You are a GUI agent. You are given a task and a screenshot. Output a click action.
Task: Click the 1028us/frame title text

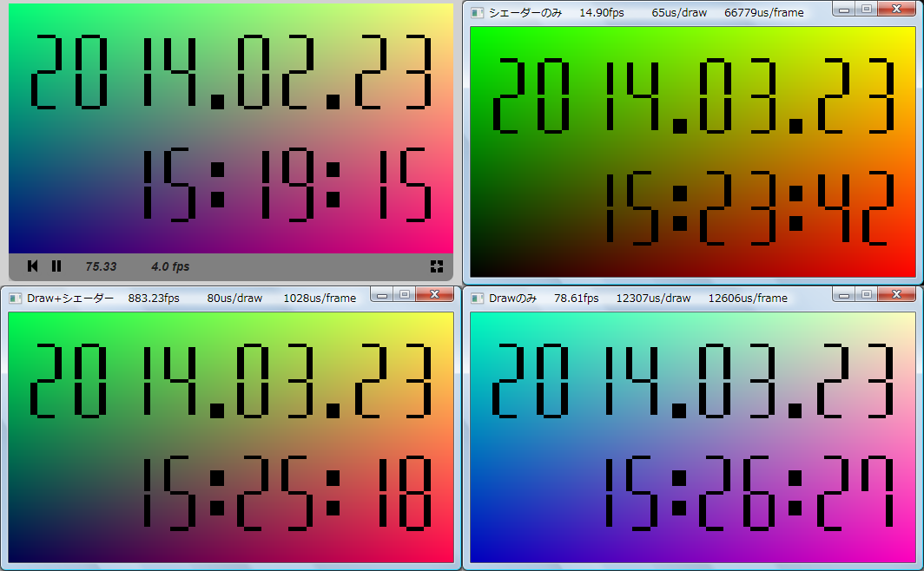[320, 299]
